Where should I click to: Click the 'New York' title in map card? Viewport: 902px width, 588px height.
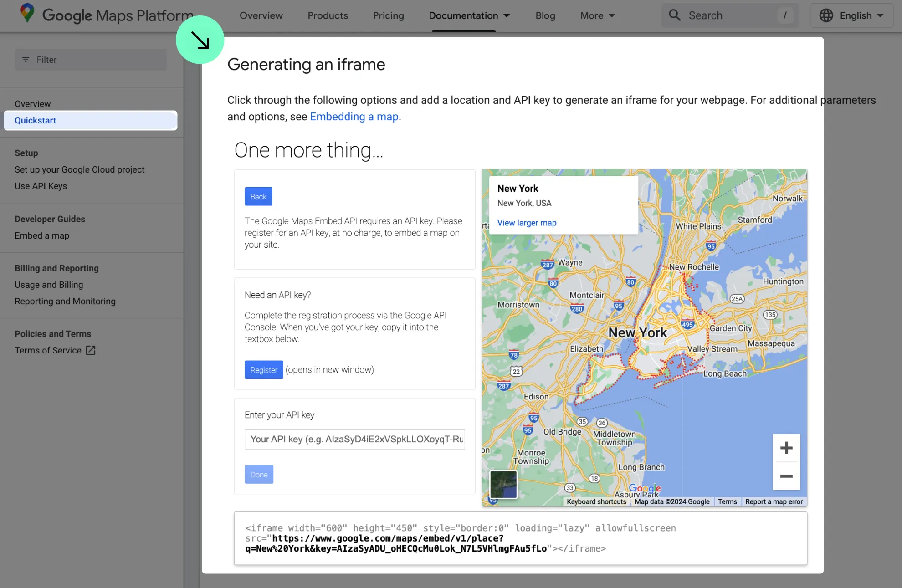518,189
